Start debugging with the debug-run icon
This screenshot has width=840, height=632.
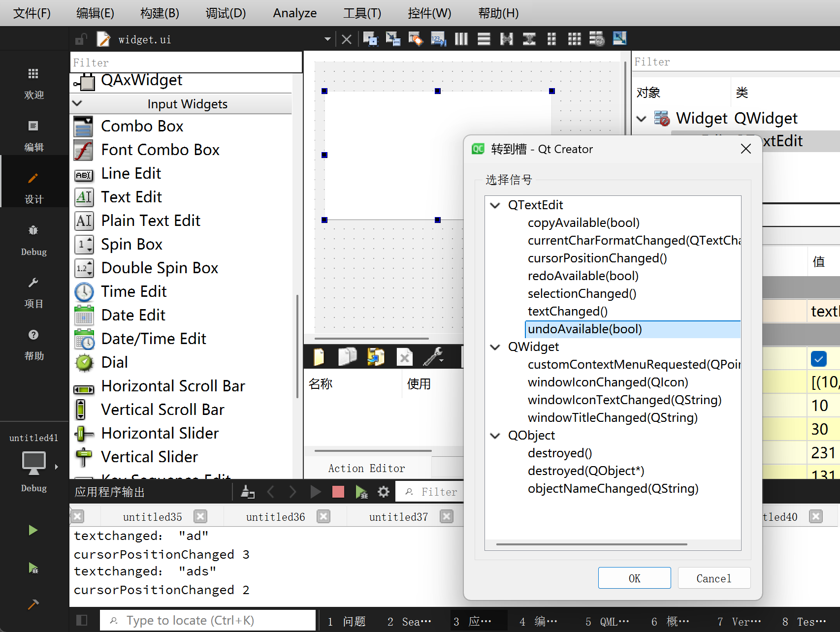pyautogui.click(x=33, y=568)
